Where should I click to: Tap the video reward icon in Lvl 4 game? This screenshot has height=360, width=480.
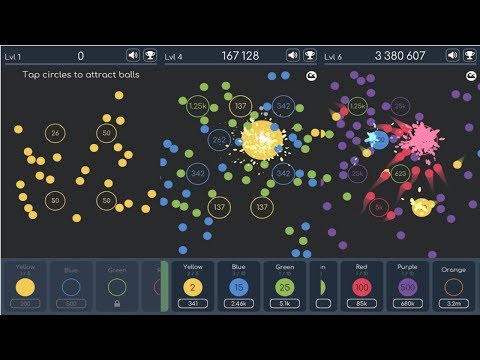click(311, 76)
